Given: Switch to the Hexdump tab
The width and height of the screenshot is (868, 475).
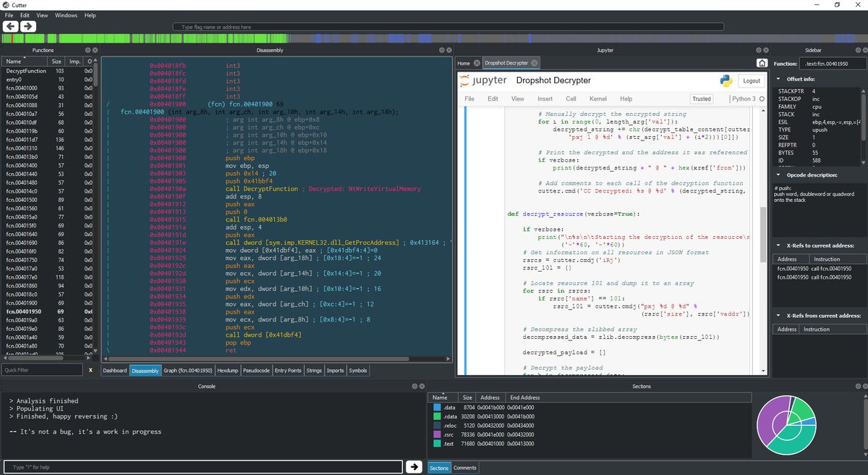Looking at the screenshot, I should 228,371.
